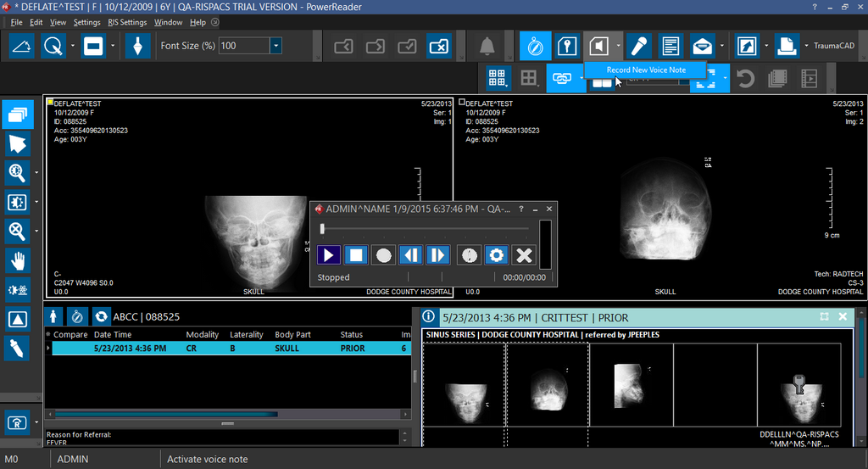Open the compass navigation tool
The width and height of the screenshot is (868, 469).
click(535, 46)
